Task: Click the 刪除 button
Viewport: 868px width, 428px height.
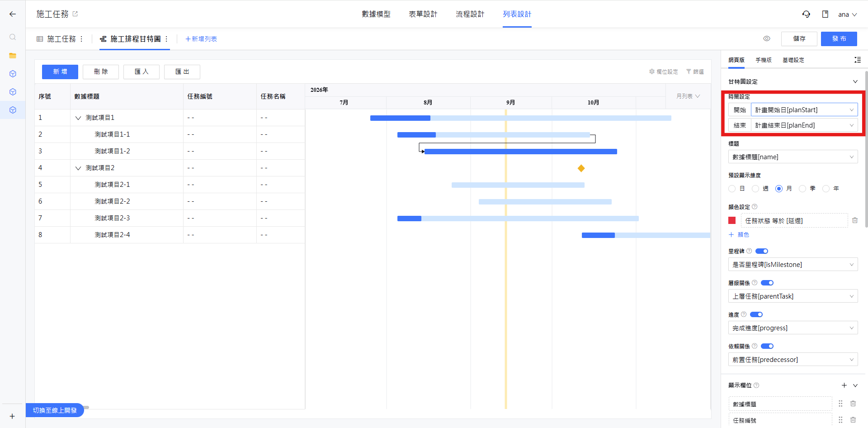Action: pyautogui.click(x=101, y=71)
